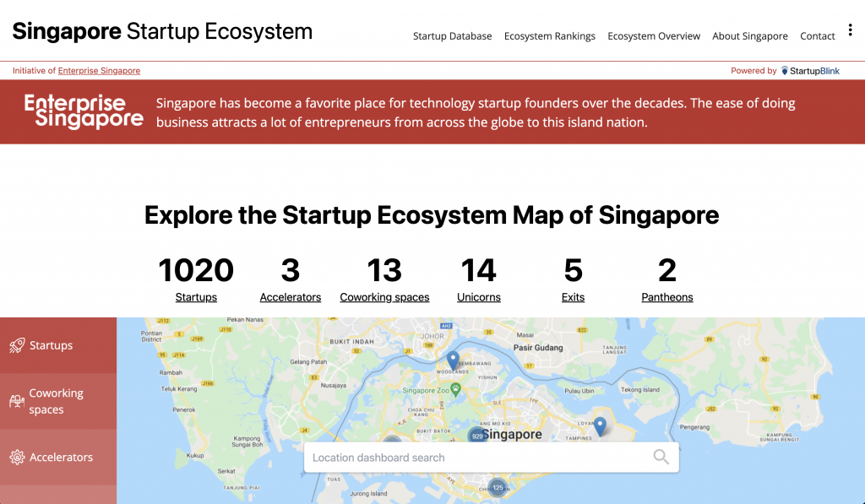
Task: Click the Startups rocket icon in sidebar
Action: [x=17, y=345]
